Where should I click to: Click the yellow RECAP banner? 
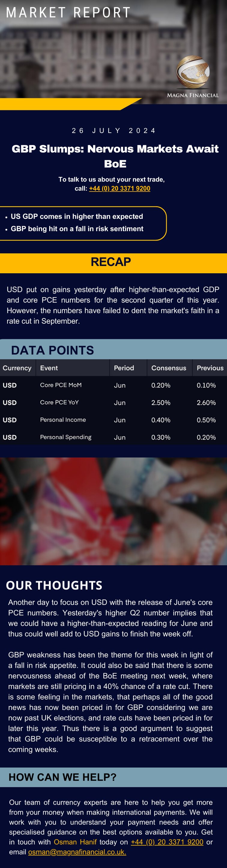tap(114, 263)
